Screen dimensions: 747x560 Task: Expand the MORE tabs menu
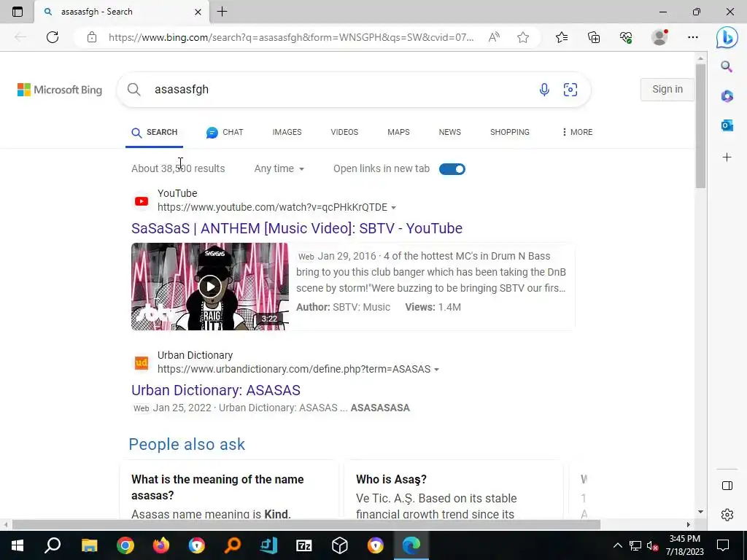[x=578, y=133]
